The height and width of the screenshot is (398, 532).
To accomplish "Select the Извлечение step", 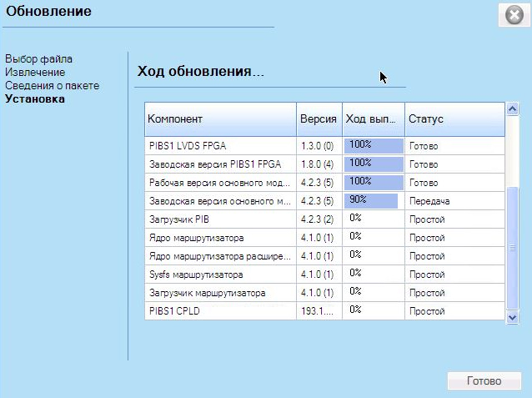I will tap(35, 73).
